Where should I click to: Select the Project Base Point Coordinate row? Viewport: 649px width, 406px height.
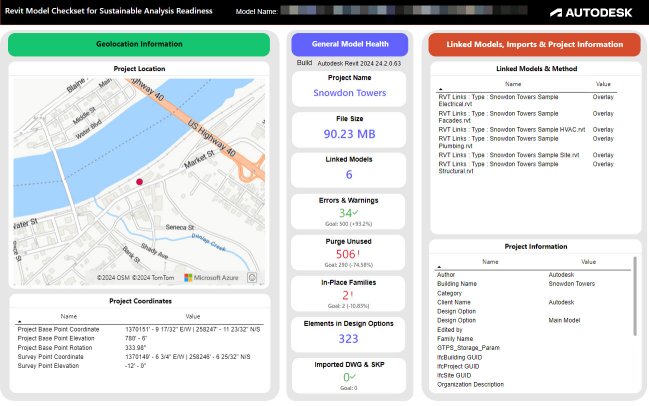(139, 329)
